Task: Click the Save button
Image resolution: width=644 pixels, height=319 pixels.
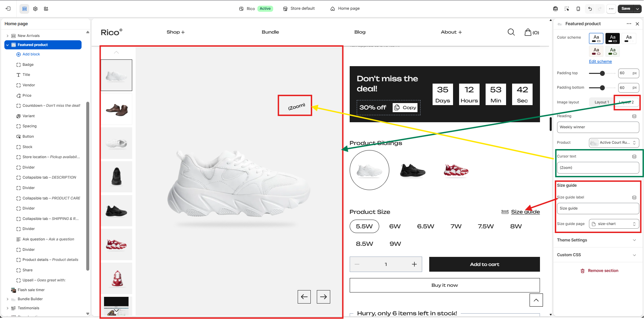Action: (626, 9)
